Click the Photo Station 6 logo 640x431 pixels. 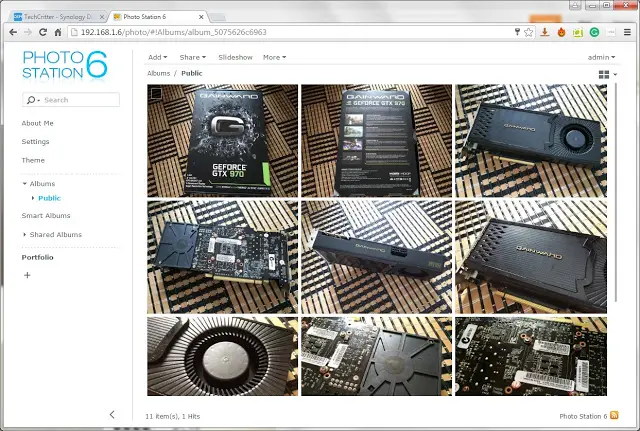65,65
